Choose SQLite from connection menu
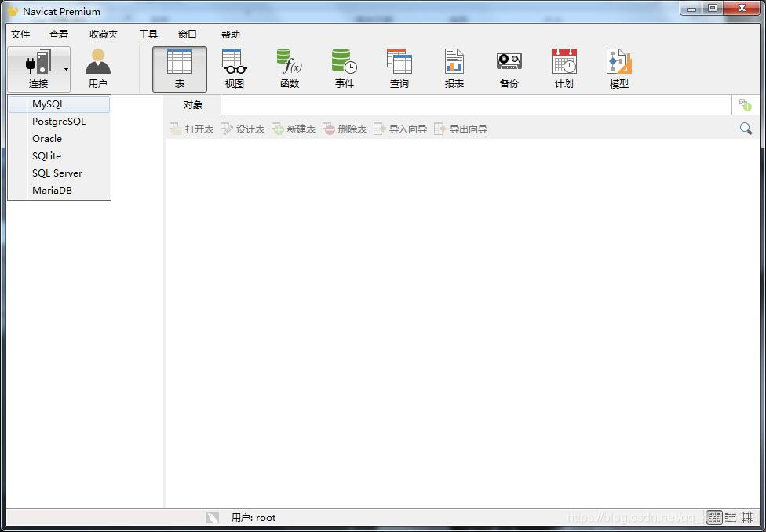 (59, 156)
